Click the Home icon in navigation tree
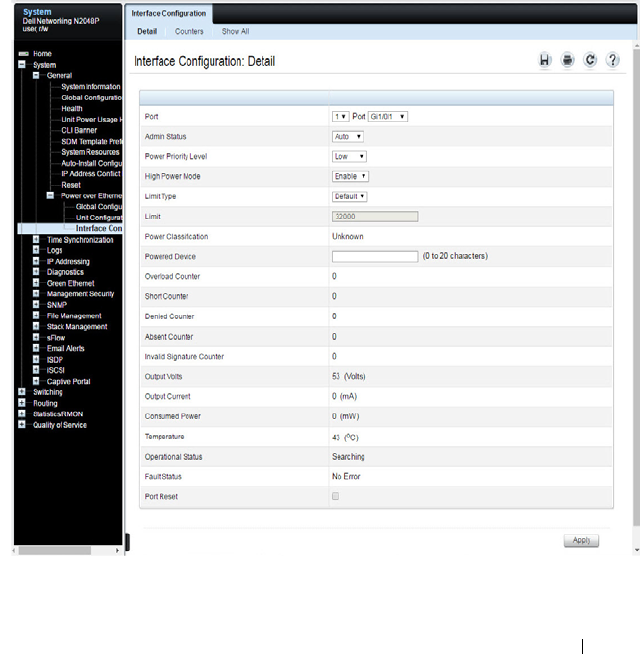The width and height of the screenshot is (641, 654). click(24, 54)
